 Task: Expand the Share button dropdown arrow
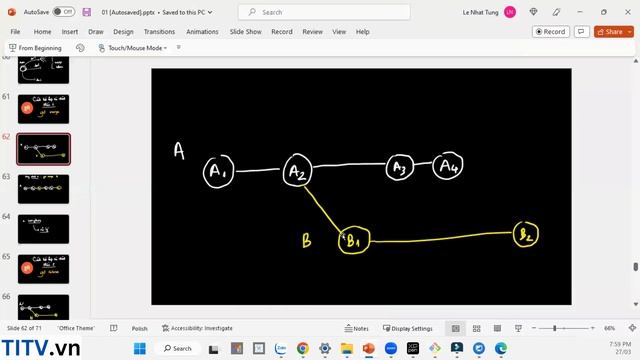pyautogui.click(x=630, y=31)
